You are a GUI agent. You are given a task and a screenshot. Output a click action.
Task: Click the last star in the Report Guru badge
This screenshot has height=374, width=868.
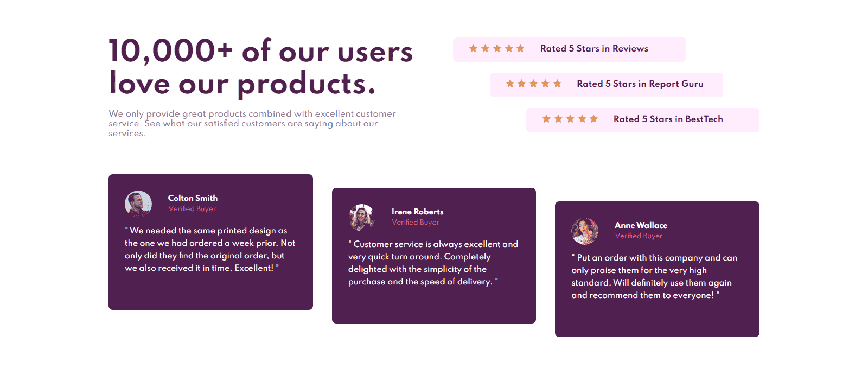click(x=557, y=84)
